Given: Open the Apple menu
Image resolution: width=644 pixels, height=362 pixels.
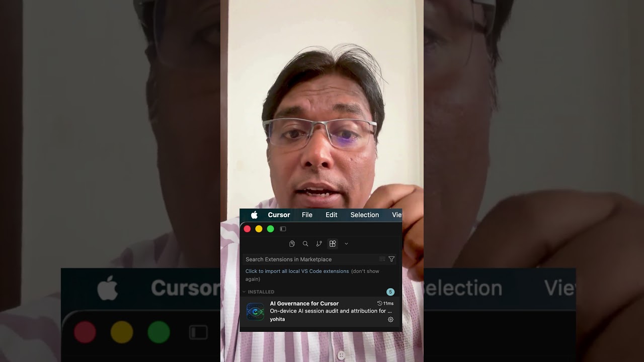Looking at the screenshot, I should click(x=254, y=215).
